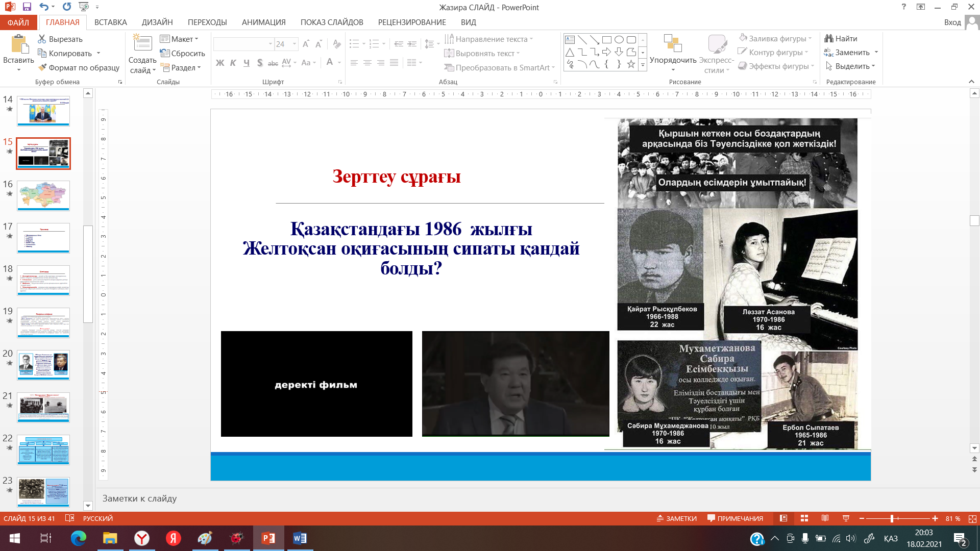Open PowerPoint from Windows taskbar

point(268,538)
